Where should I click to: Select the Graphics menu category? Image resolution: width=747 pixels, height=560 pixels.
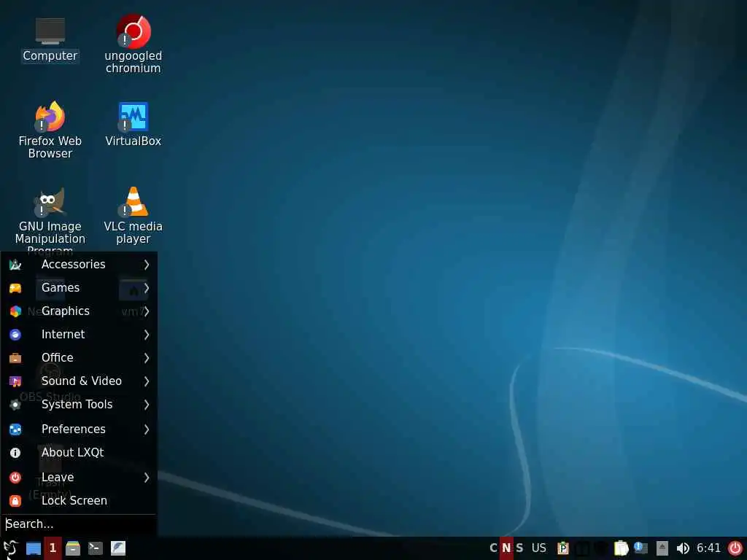[x=79, y=311]
